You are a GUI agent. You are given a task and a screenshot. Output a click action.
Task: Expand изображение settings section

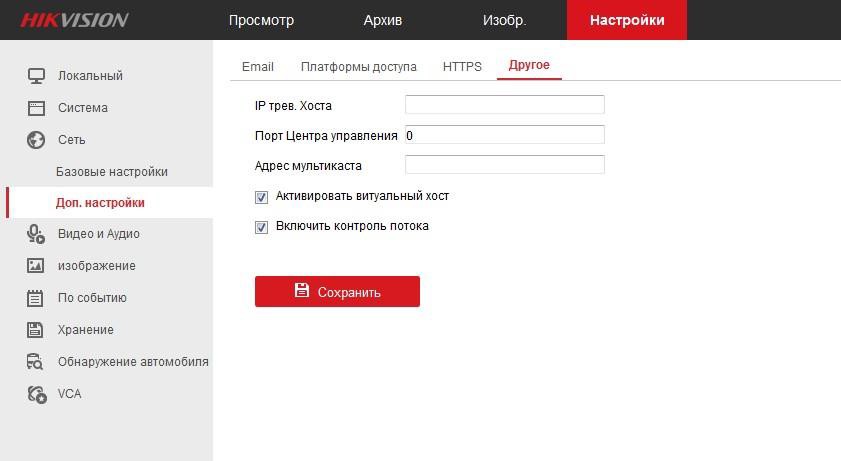tap(97, 265)
